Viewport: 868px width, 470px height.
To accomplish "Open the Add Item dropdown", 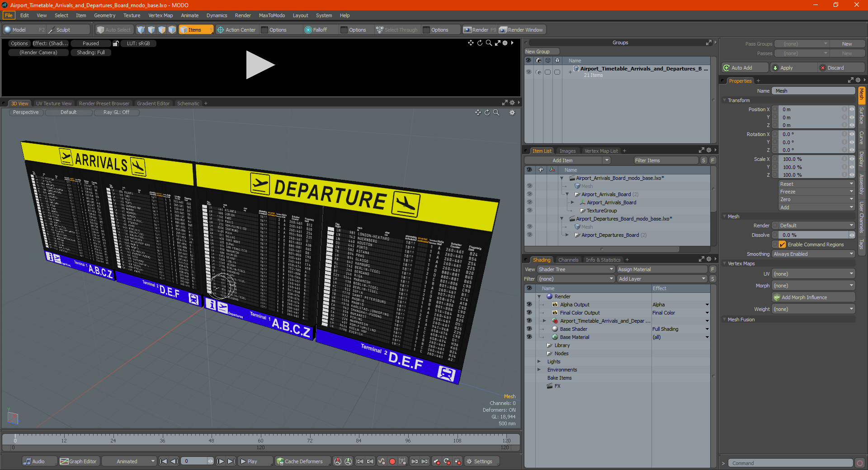I will coord(567,160).
